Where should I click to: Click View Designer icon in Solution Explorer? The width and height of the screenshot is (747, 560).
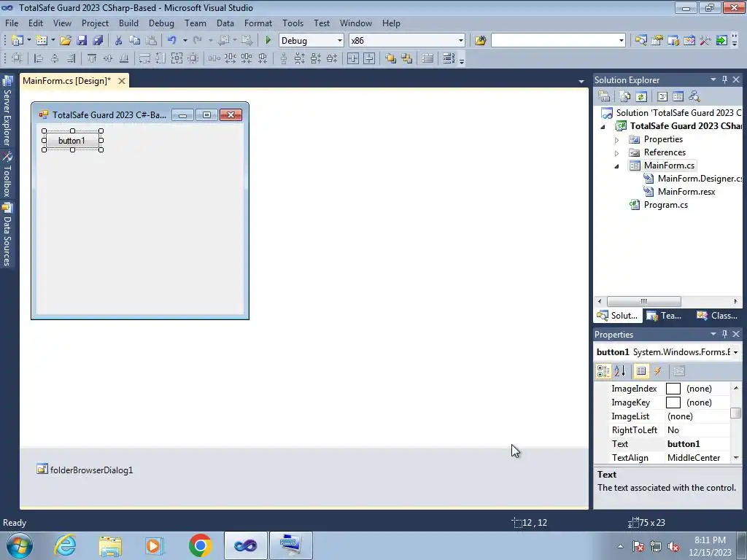[678, 97]
